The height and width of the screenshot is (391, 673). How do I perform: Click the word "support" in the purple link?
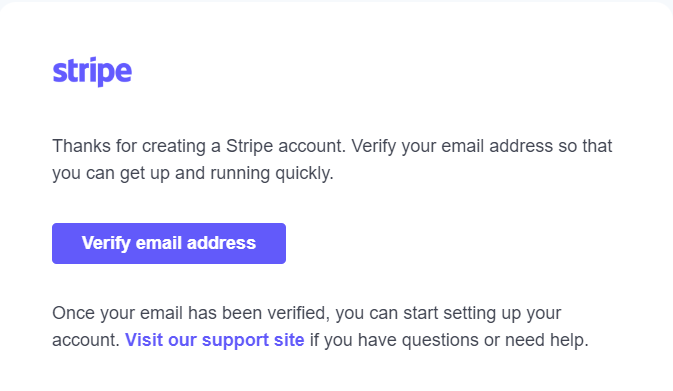(x=235, y=340)
